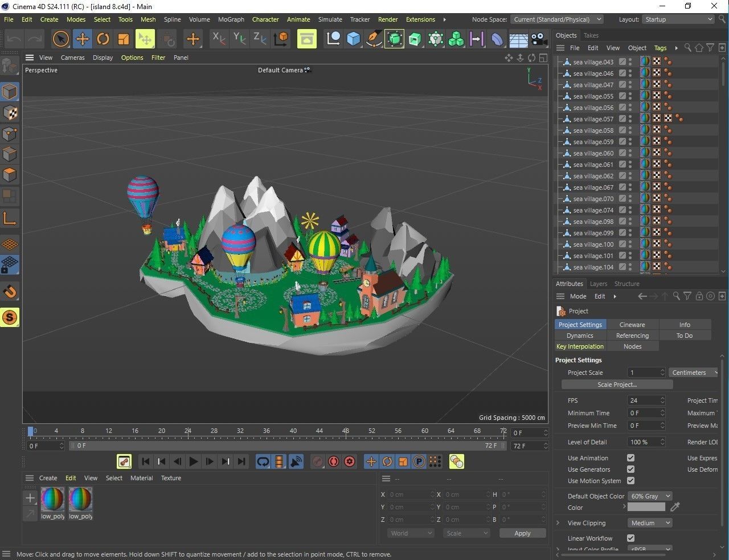This screenshot has height=560, width=729.
Task: Expand View Clipping disclosure arrow
Action: 558,523
